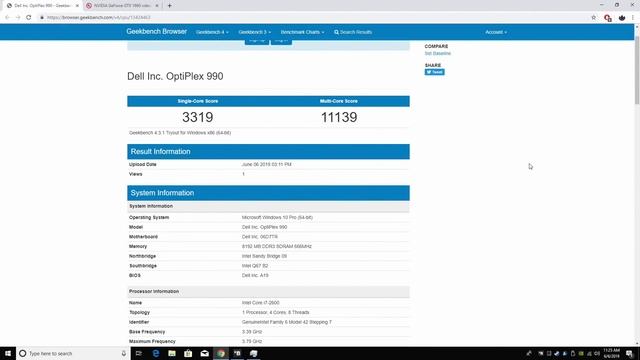Viewport: 640px width, 360px height.
Task: Click the Single-Core Score 3319 value
Action: point(198,117)
